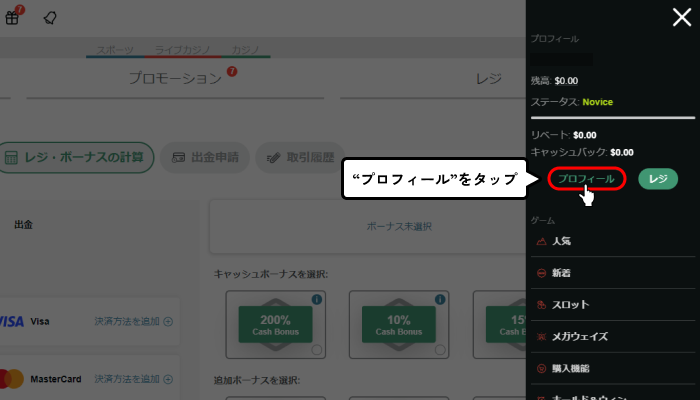Open the 人気 games category
The width and height of the screenshot is (700, 400).
pos(613,241)
